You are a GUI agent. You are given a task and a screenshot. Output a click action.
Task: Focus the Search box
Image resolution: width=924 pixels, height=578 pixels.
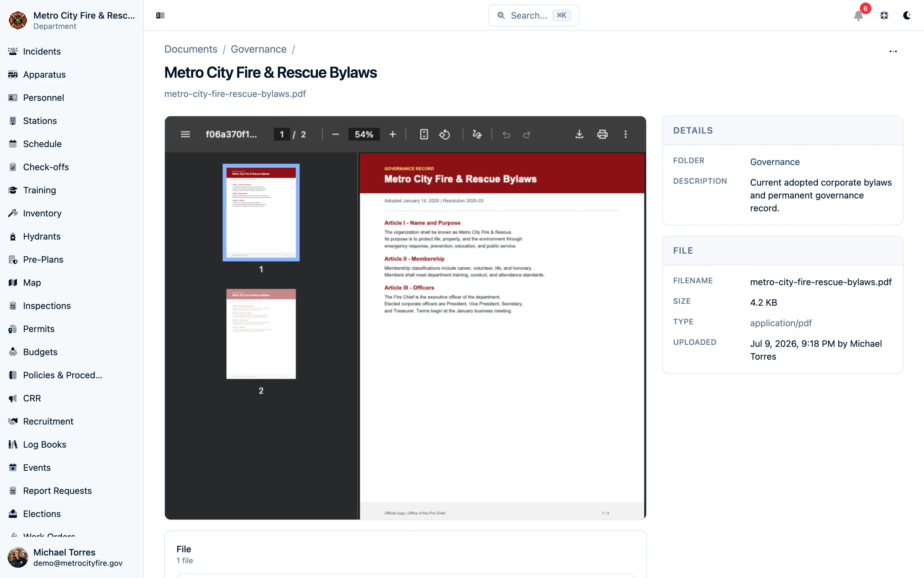pyautogui.click(x=534, y=15)
